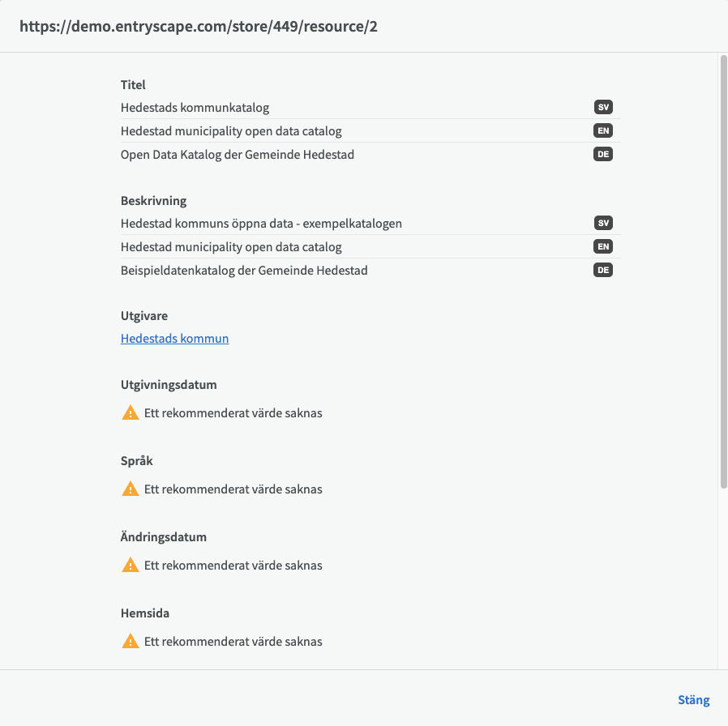Click the EN badge in the Beskrivning section

602,246
